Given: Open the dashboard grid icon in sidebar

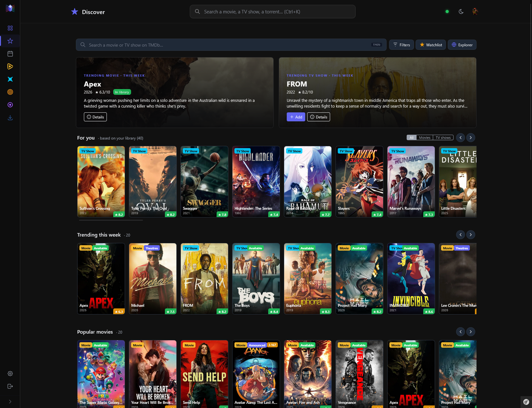Looking at the screenshot, I should point(10,28).
